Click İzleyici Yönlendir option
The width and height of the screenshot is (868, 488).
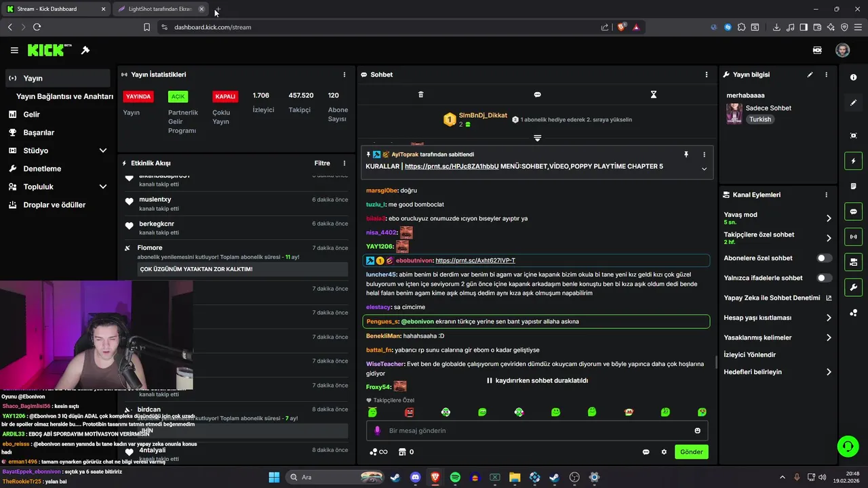pos(749,354)
